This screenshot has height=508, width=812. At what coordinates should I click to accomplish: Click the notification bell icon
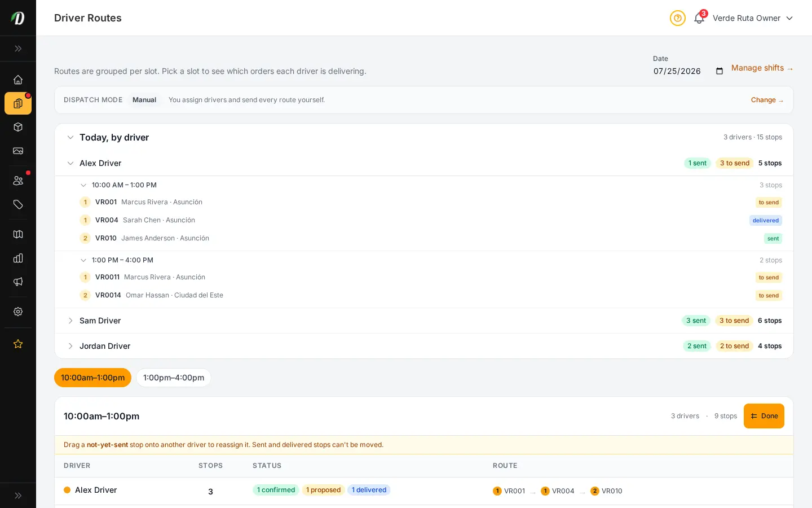[699, 18]
